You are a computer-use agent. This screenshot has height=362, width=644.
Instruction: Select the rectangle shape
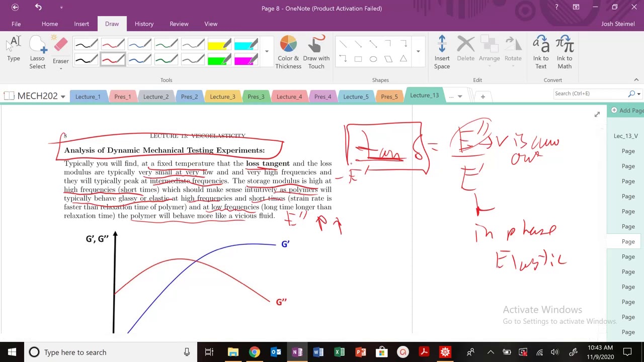point(358,59)
